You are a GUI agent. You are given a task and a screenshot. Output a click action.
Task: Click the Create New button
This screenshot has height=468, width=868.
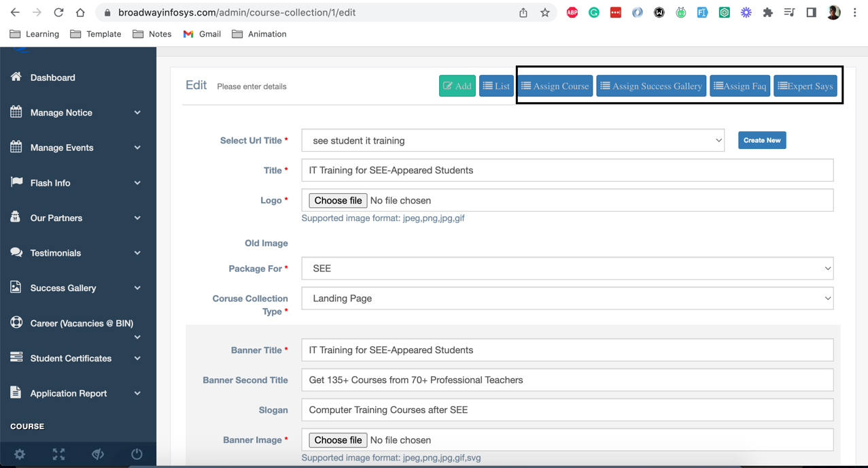[x=761, y=140]
